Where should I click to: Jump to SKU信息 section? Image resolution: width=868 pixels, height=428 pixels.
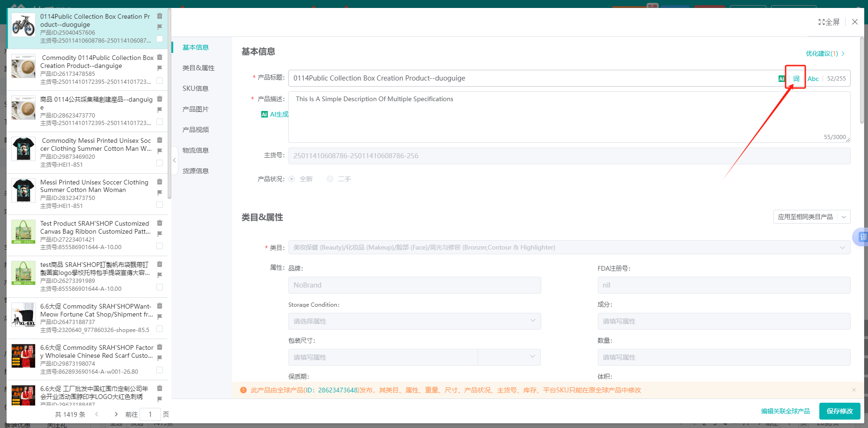pos(195,89)
